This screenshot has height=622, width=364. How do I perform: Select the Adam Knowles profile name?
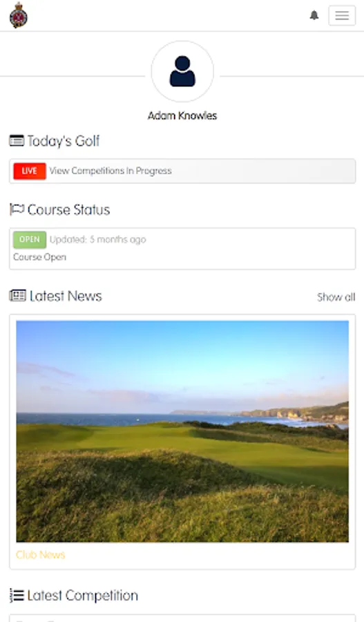click(x=182, y=116)
